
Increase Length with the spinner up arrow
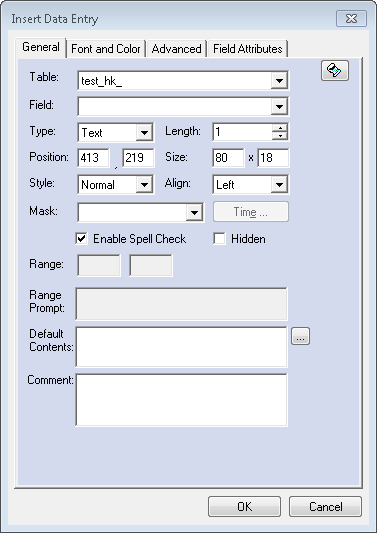[280, 128]
